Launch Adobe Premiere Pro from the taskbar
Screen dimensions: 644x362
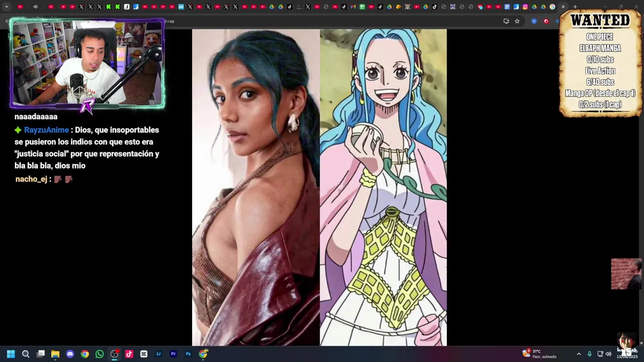click(x=173, y=354)
